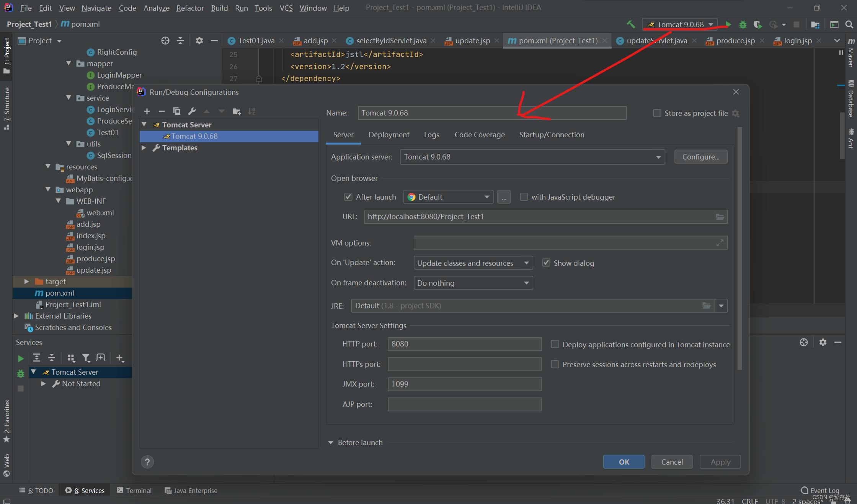Screen dimensions: 857x504
Task: Click the Build project hammer icon
Action: (x=631, y=24)
